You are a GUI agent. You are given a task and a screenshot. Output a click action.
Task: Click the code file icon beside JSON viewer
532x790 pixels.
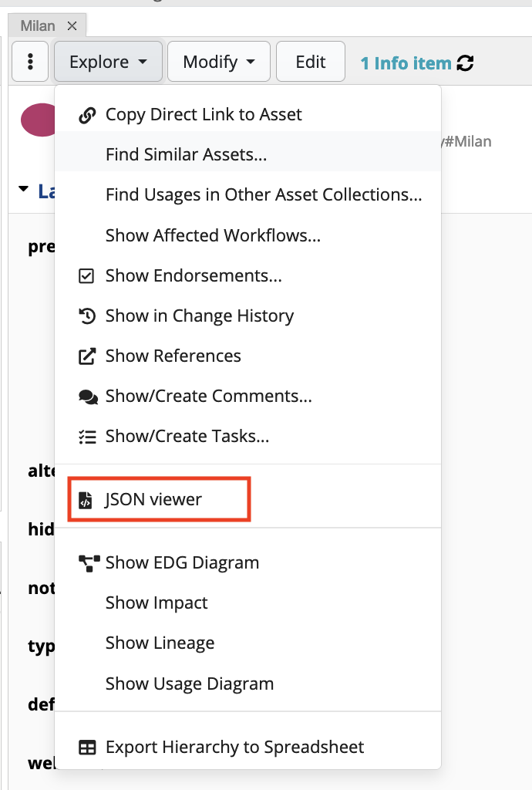pyautogui.click(x=85, y=499)
